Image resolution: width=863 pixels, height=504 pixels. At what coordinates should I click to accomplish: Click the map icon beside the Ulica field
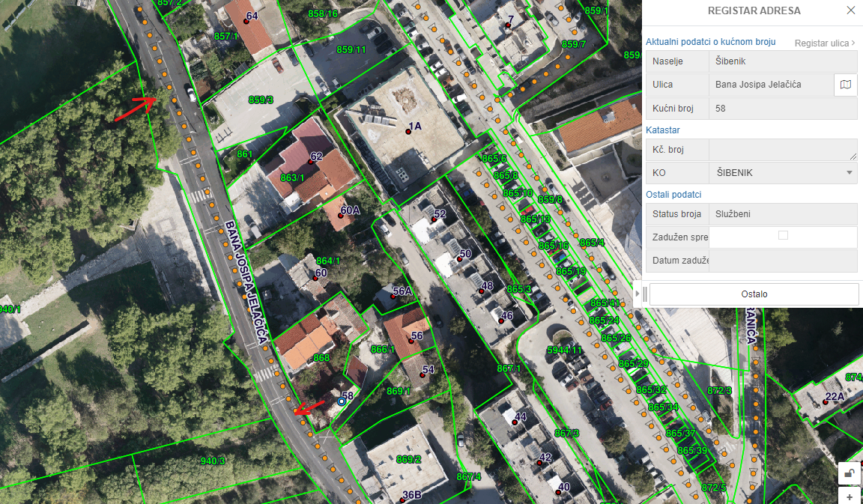tap(846, 85)
